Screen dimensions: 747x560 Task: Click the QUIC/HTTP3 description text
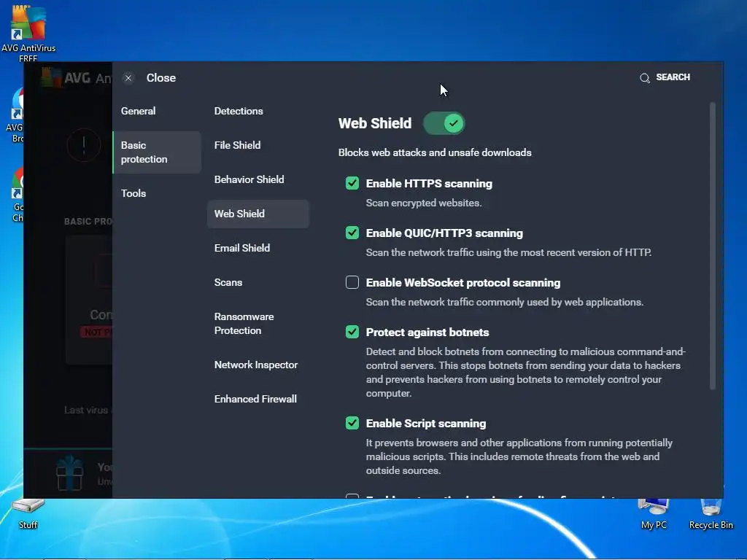(508, 252)
